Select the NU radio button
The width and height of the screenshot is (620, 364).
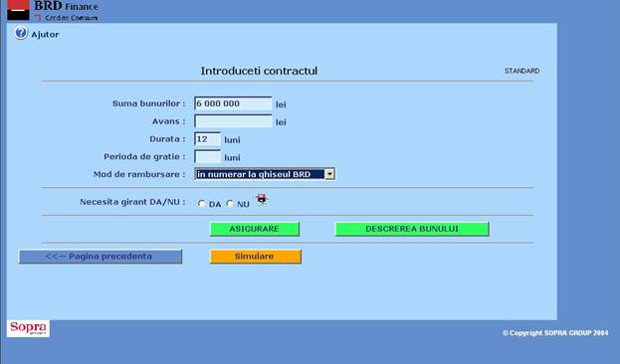tap(230, 204)
